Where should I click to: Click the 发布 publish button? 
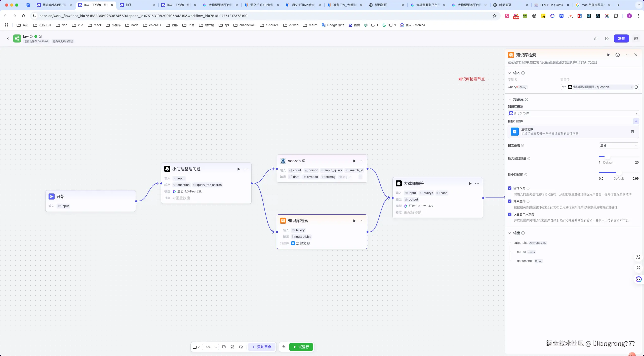coord(621,38)
